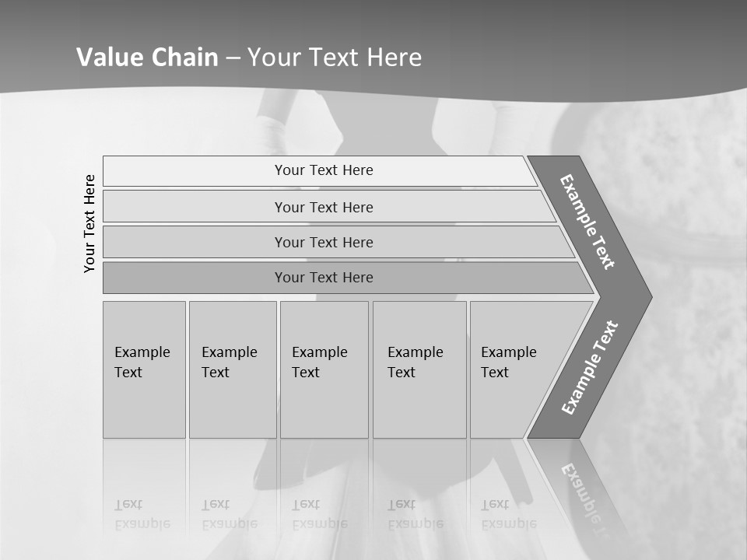Select the vertical "Your Text Here" side label
Image resolution: width=747 pixels, height=560 pixels.
click(x=89, y=223)
